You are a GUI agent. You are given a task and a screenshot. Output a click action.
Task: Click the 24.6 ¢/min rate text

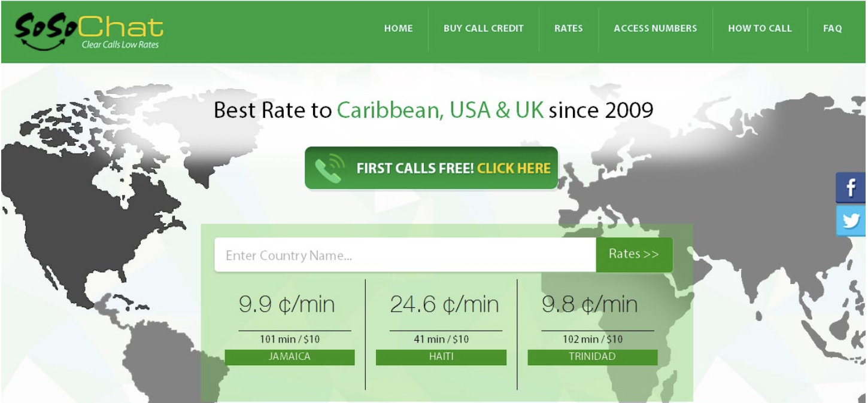(444, 305)
